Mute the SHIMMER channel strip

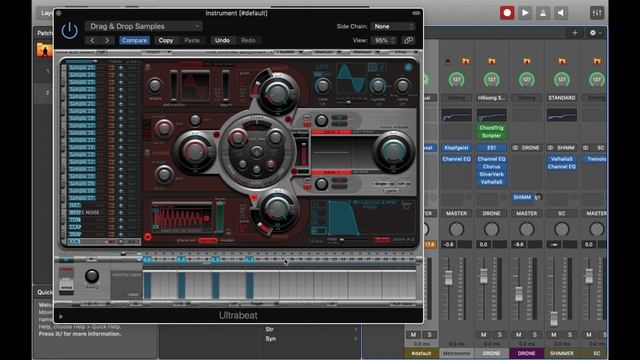point(554,335)
